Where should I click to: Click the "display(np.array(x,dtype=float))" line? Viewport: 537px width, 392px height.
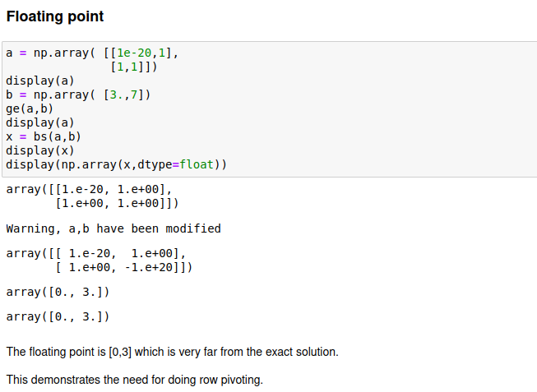pos(116,164)
